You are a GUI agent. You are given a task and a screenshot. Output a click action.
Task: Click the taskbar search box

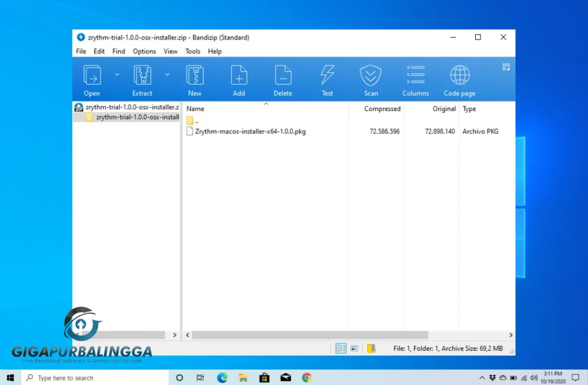tap(95, 378)
